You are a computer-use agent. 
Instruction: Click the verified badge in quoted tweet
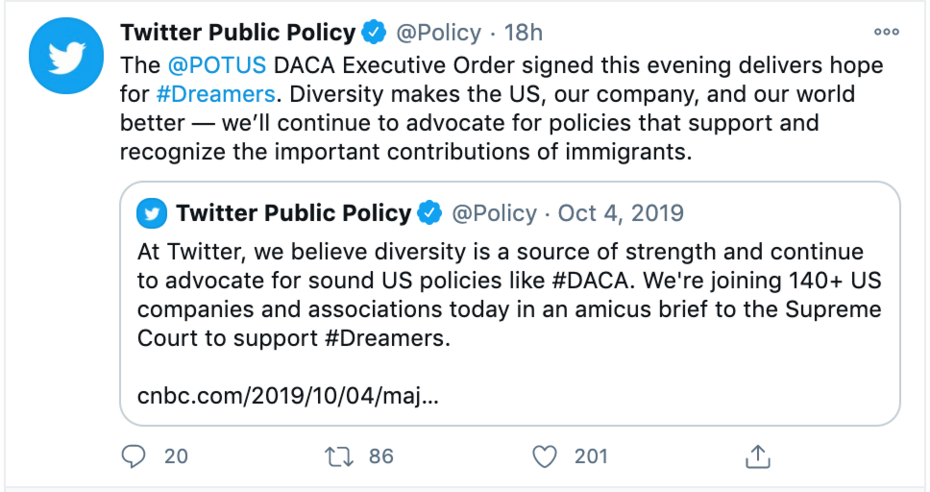[430, 213]
